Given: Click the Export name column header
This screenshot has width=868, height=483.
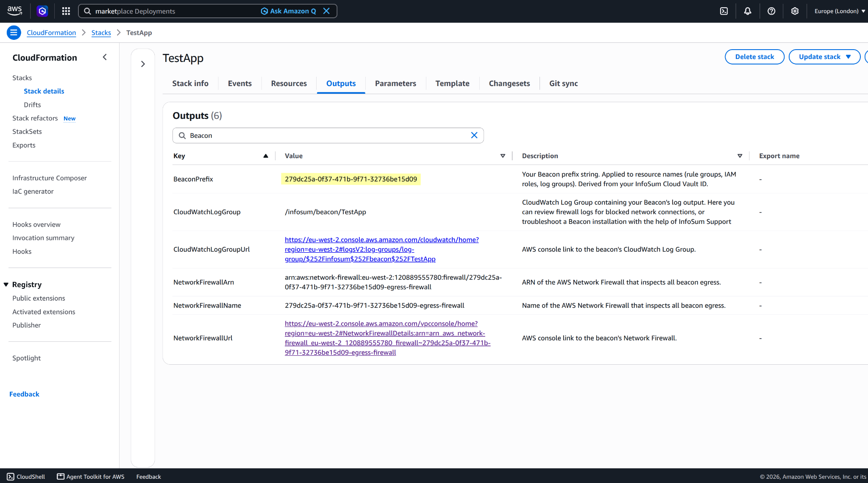Looking at the screenshot, I should click(x=779, y=156).
